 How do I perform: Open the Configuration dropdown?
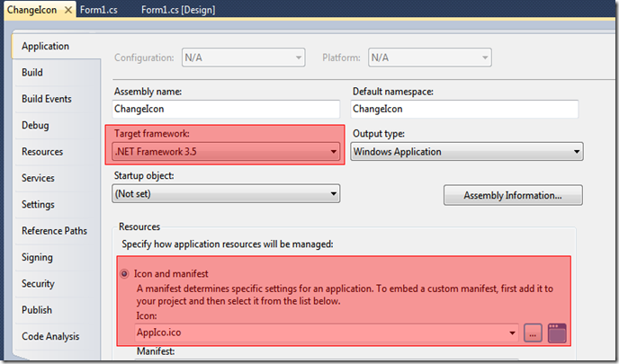(x=243, y=58)
